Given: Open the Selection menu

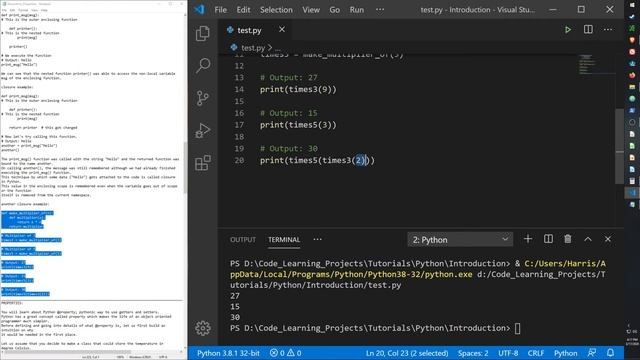Looking at the screenshot, I should point(276,10).
